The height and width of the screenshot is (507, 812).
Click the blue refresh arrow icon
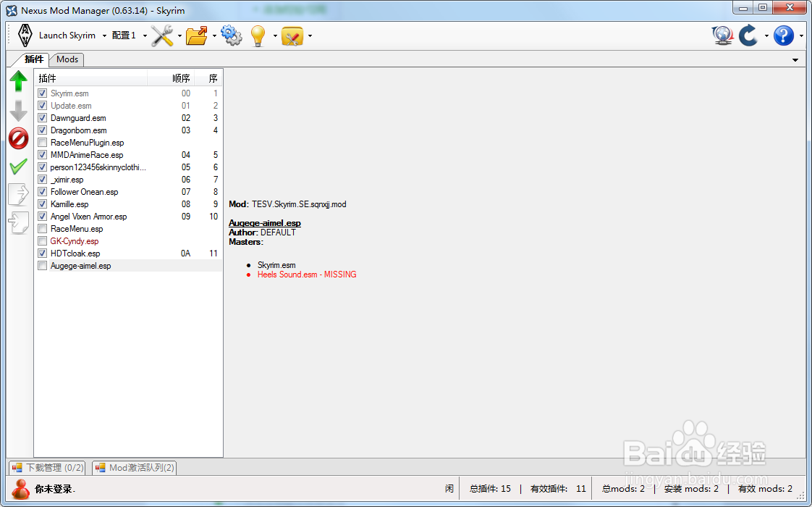749,35
